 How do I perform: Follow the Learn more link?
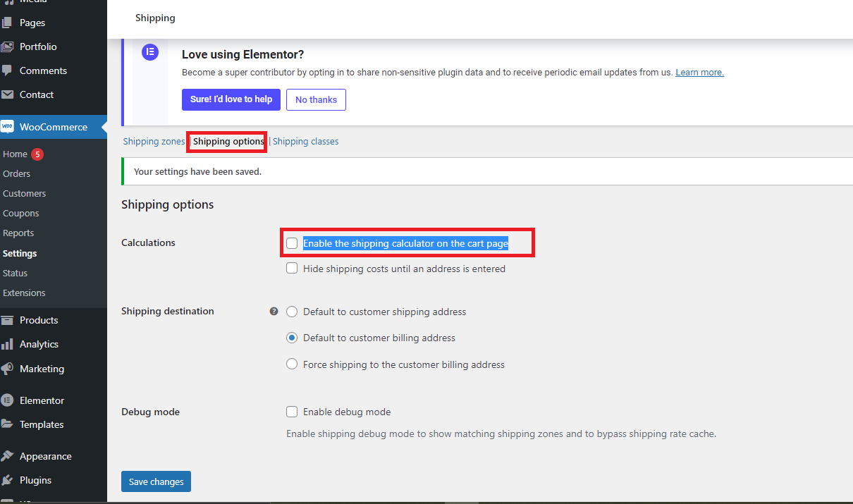coord(699,73)
